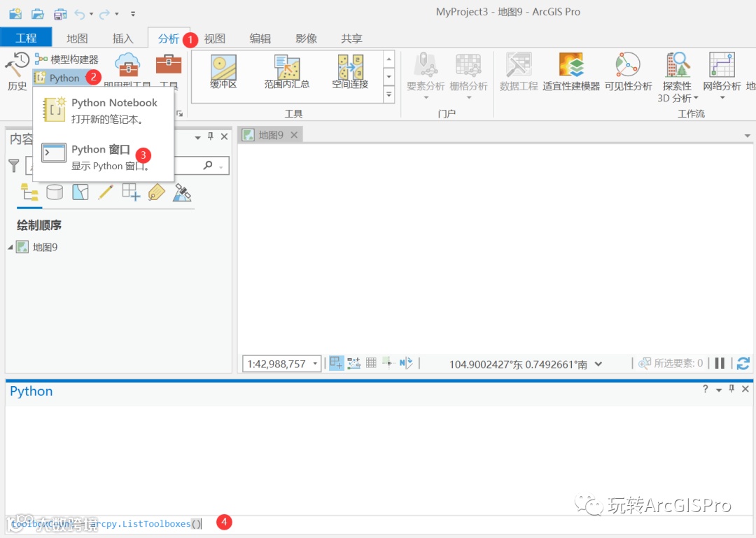Select 地图9 in contents tree
Viewport: 756px width, 538px height.
click(x=44, y=247)
